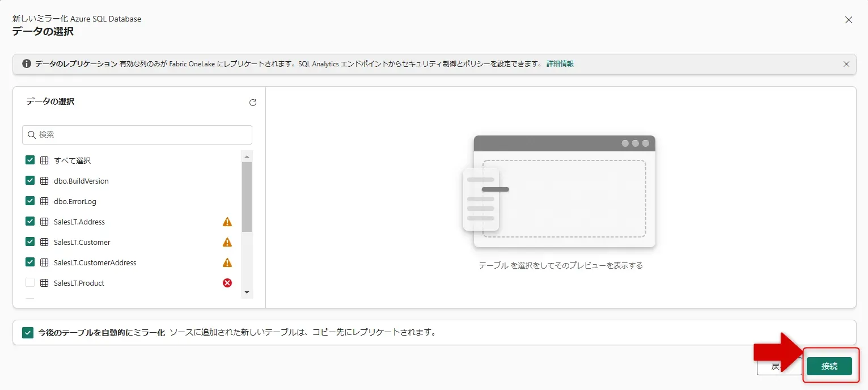Disable automatic mirroring of future tables
The height and width of the screenshot is (390, 868).
click(x=28, y=332)
